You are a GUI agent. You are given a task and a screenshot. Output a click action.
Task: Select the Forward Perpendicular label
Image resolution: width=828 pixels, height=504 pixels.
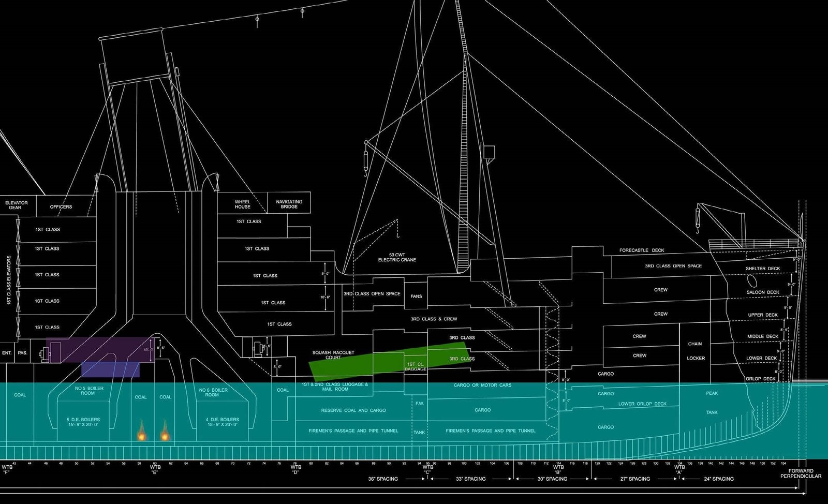(801, 473)
